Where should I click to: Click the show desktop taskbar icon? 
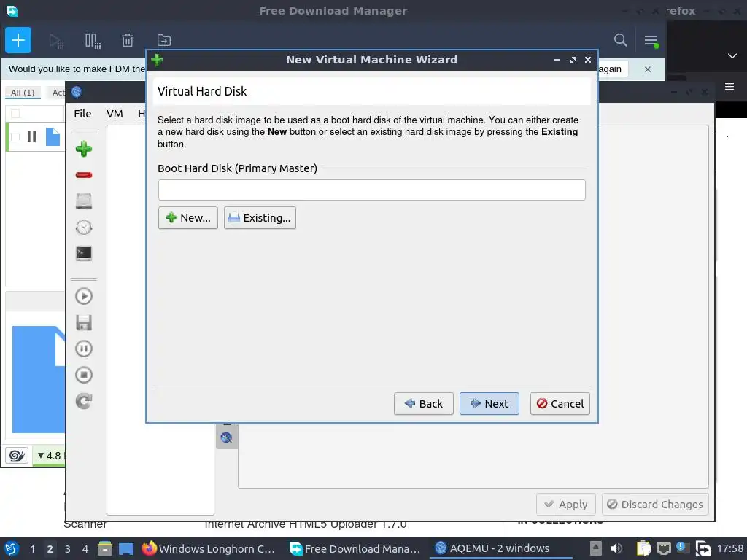[x=125, y=548]
